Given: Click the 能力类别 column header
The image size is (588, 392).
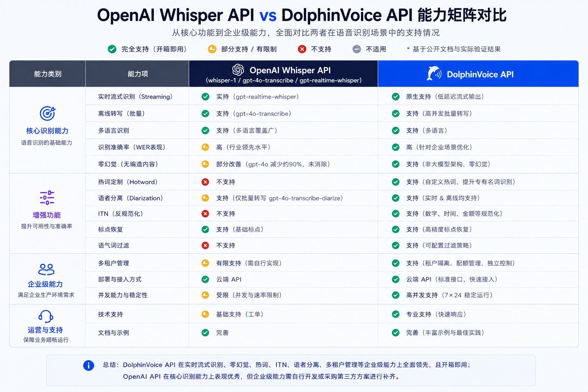Looking at the screenshot, I should [47, 74].
